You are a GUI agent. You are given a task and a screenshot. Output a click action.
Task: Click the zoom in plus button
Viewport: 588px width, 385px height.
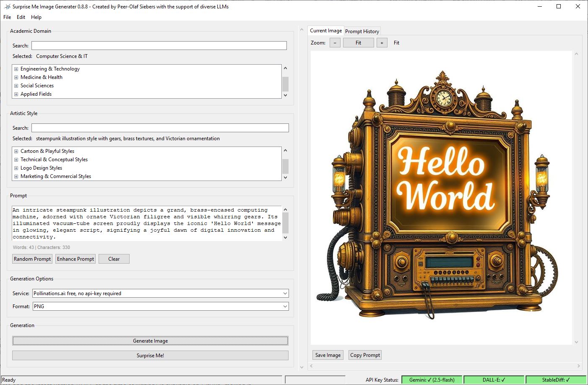click(x=382, y=43)
